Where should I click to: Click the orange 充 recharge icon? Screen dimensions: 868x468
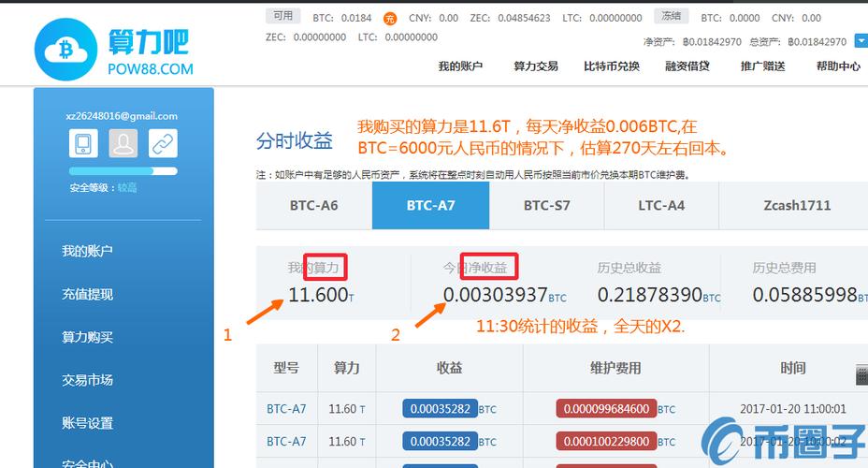tap(390, 19)
